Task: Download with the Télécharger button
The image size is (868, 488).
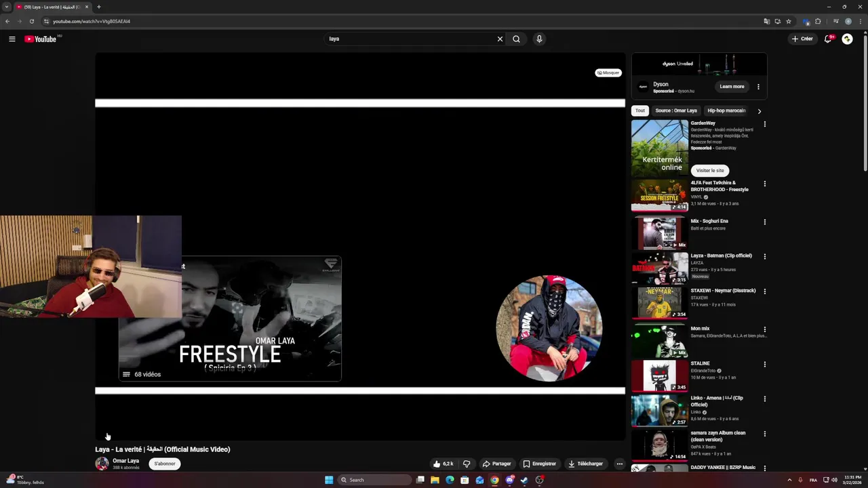Action: [x=586, y=464]
